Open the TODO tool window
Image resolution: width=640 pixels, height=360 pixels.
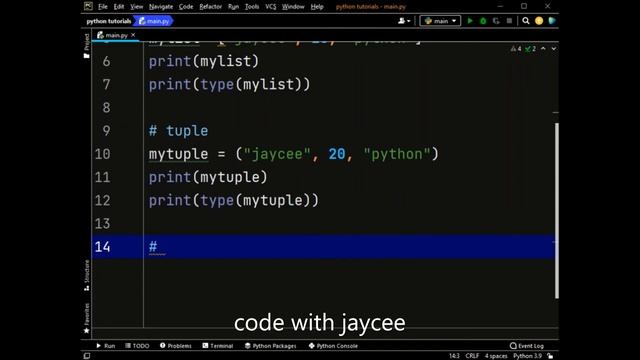pyautogui.click(x=137, y=346)
